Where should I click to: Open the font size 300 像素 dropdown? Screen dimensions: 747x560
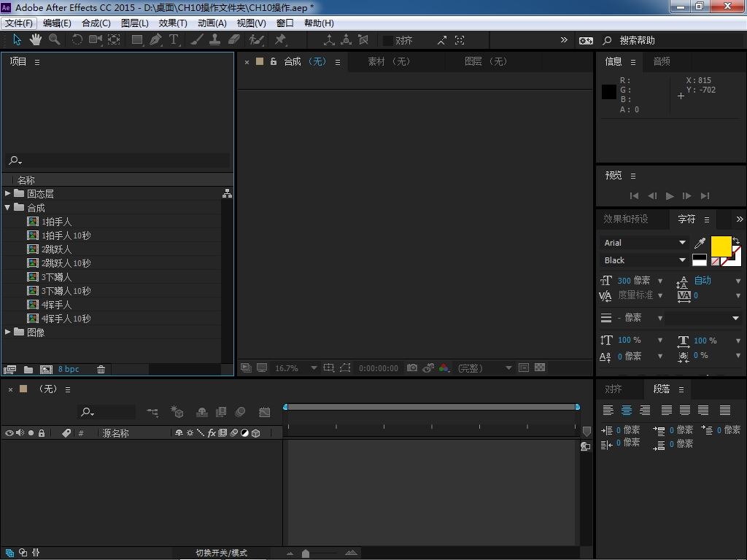coord(660,281)
